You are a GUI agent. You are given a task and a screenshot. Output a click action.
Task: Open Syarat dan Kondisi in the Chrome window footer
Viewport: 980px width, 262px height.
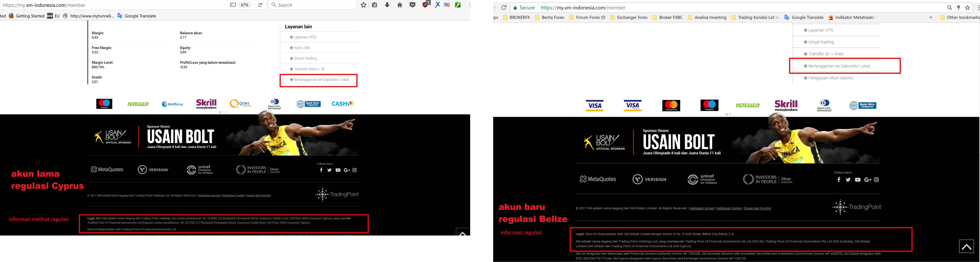(x=757, y=208)
